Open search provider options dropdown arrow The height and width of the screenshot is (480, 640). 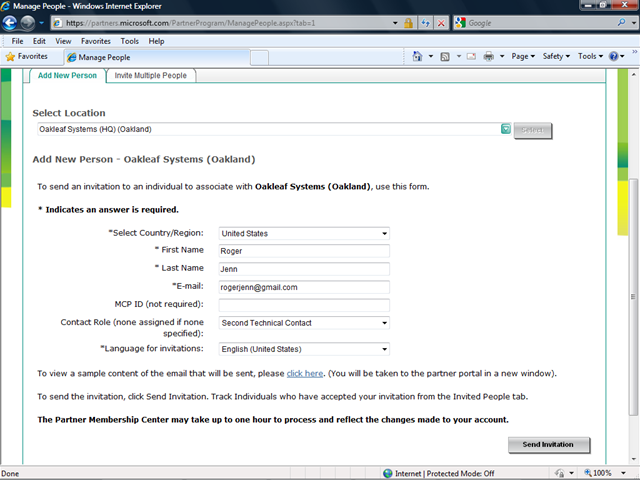click(634, 23)
